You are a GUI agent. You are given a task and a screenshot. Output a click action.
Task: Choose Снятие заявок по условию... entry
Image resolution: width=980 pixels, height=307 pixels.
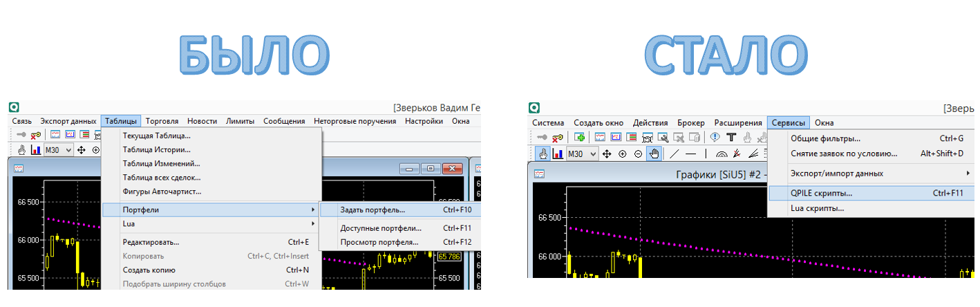click(x=871, y=153)
